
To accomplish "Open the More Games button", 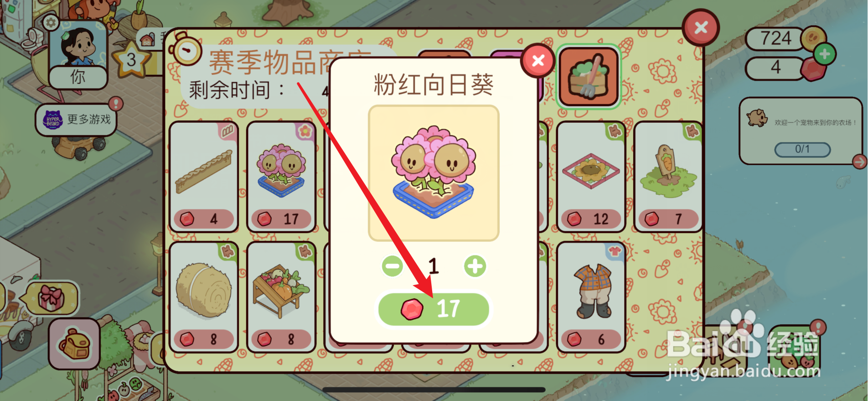I will (x=76, y=120).
